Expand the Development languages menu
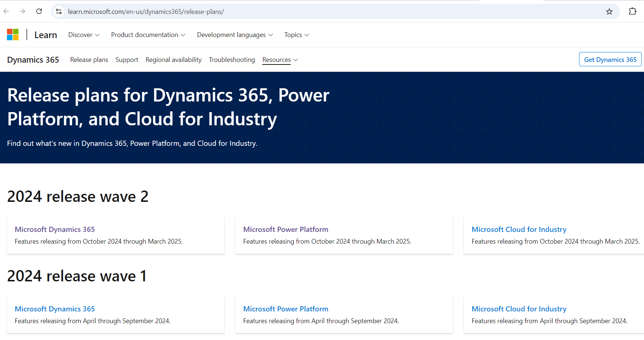Screen dimensions: 644x340 click(235, 35)
